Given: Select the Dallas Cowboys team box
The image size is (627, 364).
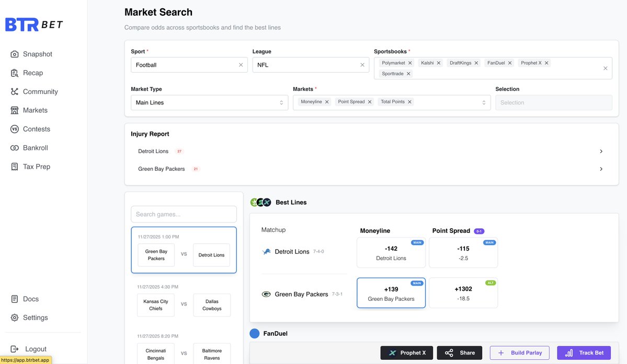Looking at the screenshot, I should [212, 305].
